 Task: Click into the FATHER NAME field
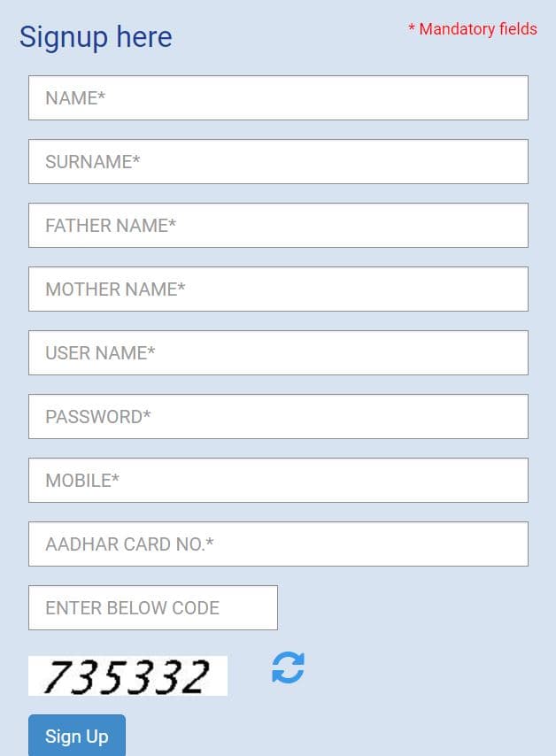(278, 226)
